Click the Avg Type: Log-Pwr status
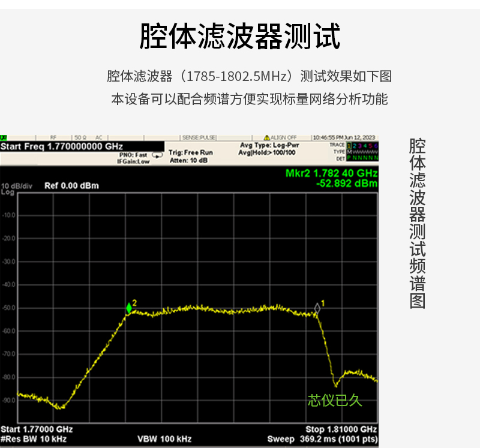The width and height of the screenshot is (480, 448). click(269, 145)
